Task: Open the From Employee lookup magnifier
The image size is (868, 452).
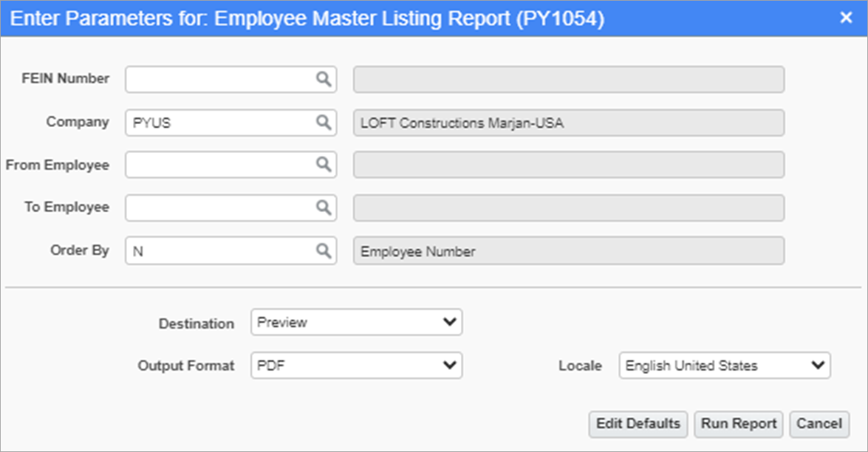Action: tap(324, 164)
